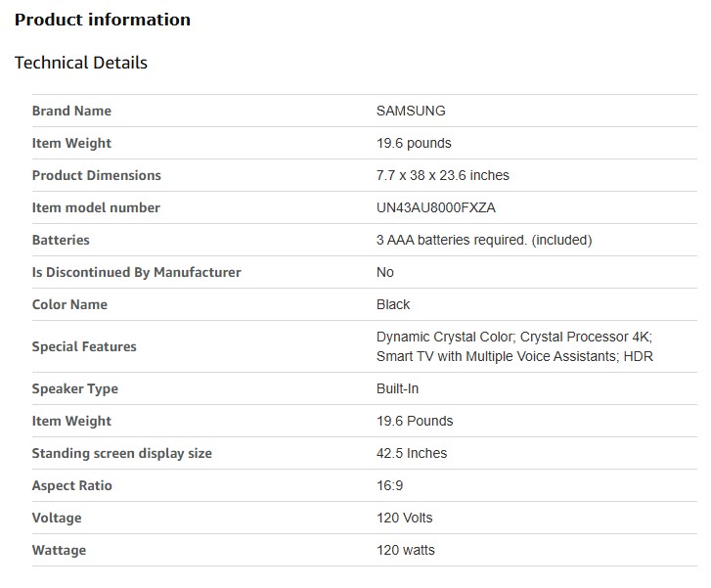
Task: Select the Black color value
Action: point(393,304)
